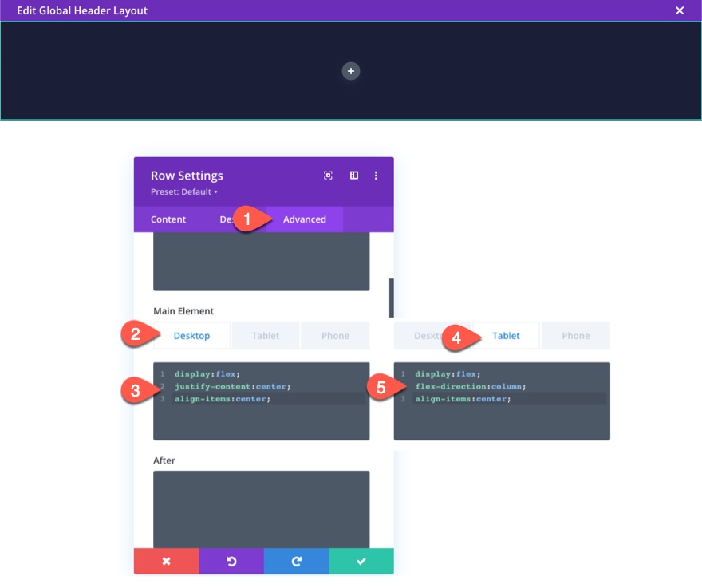Close the Edit Global Header Layout view
The image size is (702, 588).
pos(679,10)
